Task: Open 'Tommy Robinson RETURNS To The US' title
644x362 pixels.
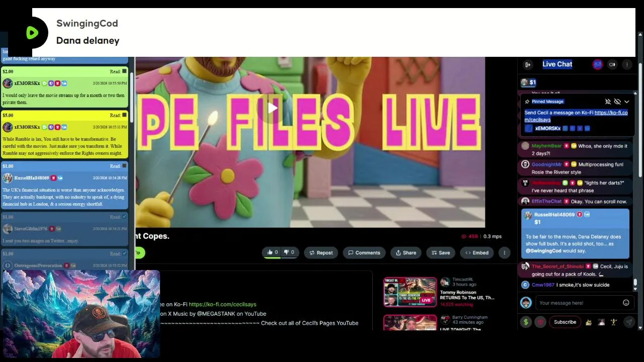Action: click(467, 295)
